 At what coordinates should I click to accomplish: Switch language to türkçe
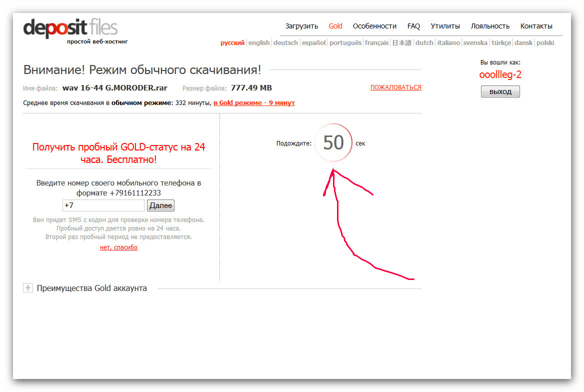pos(501,43)
